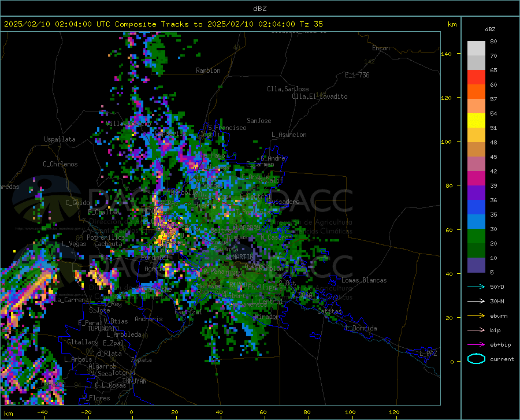The height and width of the screenshot is (420, 520).
Task: Pick the light grey top swatch of dBZ scale
Action: point(476,49)
